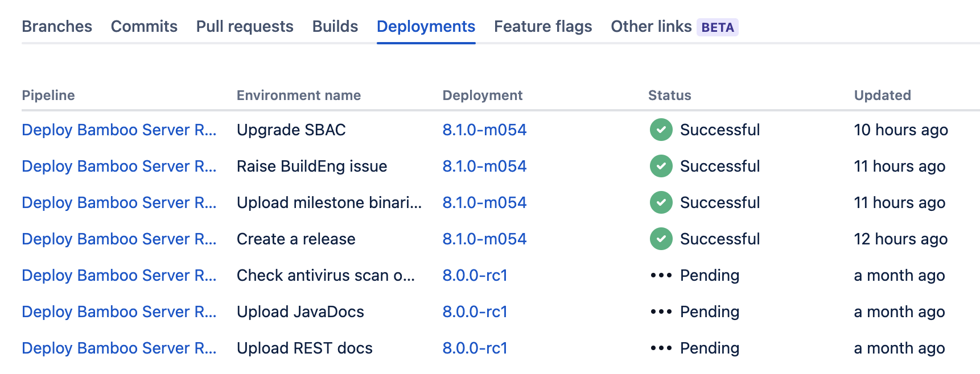Open 8.0.0-rc1 deployment for Upload REST docs
The image size is (980, 374).
pyautogui.click(x=475, y=348)
